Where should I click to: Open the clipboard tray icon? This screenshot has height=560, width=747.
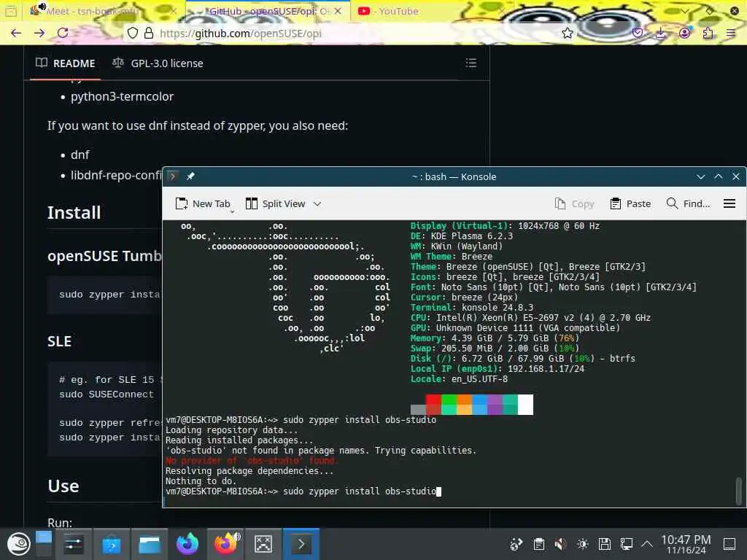[x=539, y=544]
